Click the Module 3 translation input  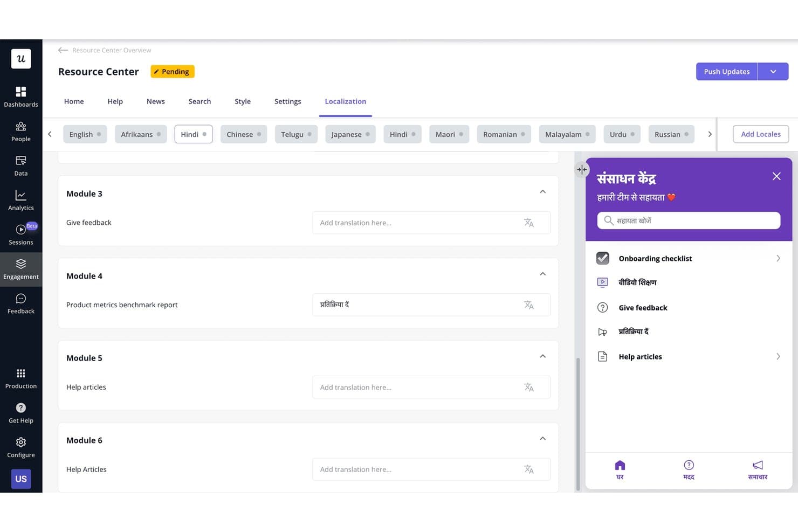click(431, 223)
